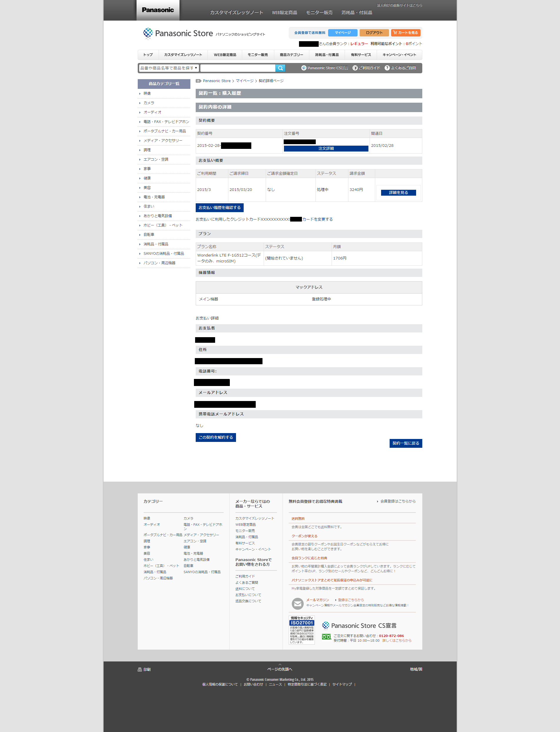
Task: Click the ISO27001 information security badge
Action: 302,630
